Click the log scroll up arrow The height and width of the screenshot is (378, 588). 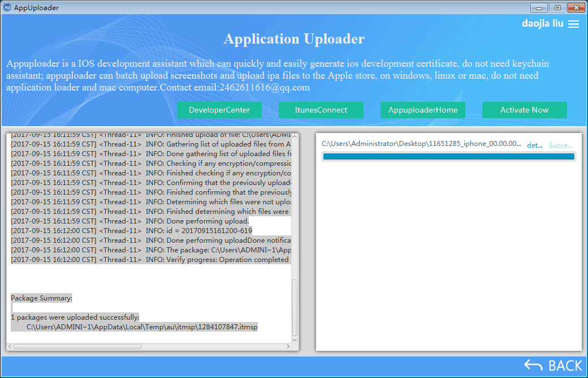point(295,136)
